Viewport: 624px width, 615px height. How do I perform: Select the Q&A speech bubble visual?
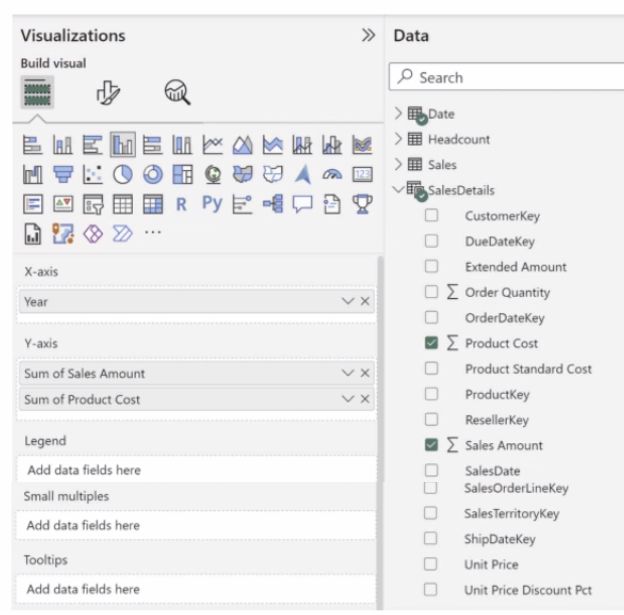click(x=302, y=204)
